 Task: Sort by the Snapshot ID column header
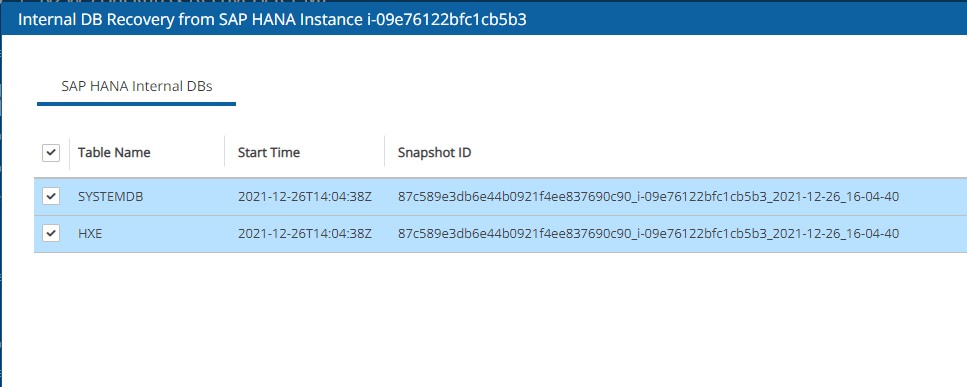[x=435, y=152]
